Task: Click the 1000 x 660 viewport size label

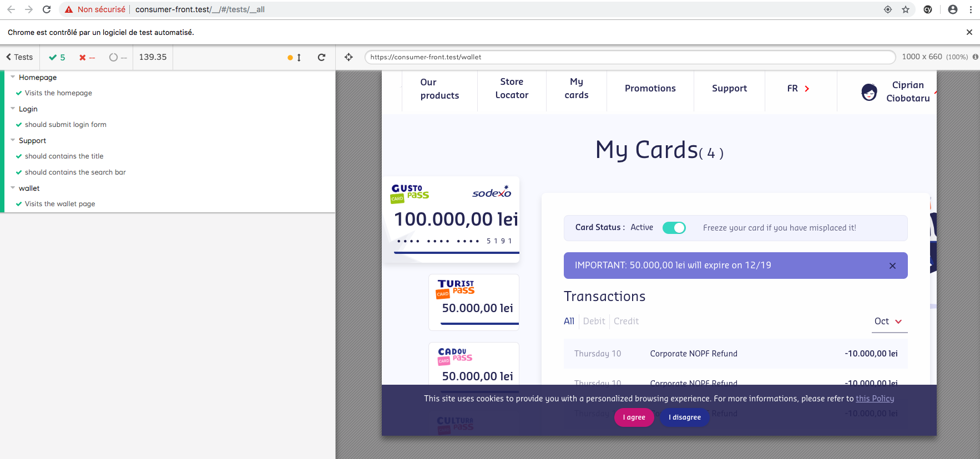Action: (922, 57)
